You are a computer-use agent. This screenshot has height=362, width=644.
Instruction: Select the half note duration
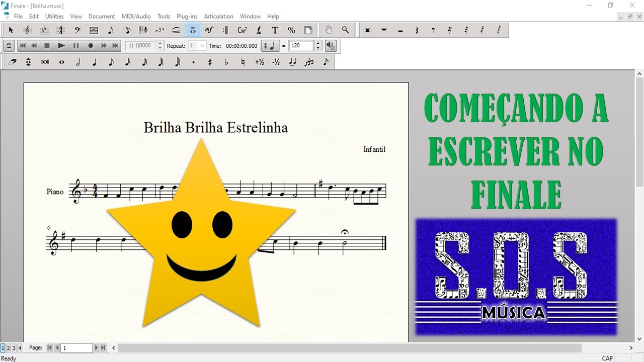click(78, 62)
